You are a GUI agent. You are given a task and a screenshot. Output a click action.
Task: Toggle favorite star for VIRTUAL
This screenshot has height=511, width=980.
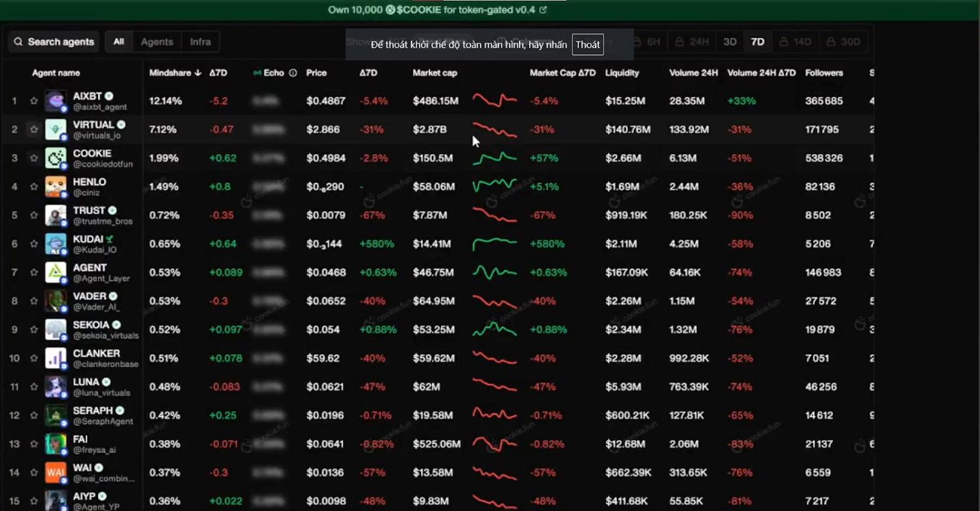tap(34, 129)
